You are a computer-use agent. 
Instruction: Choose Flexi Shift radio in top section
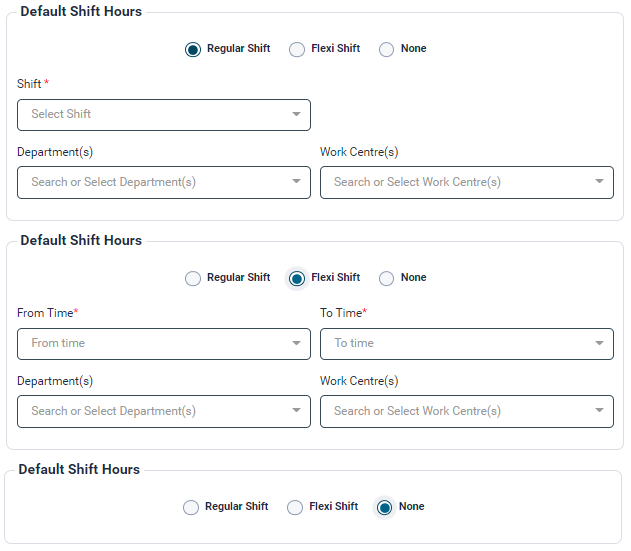297,49
